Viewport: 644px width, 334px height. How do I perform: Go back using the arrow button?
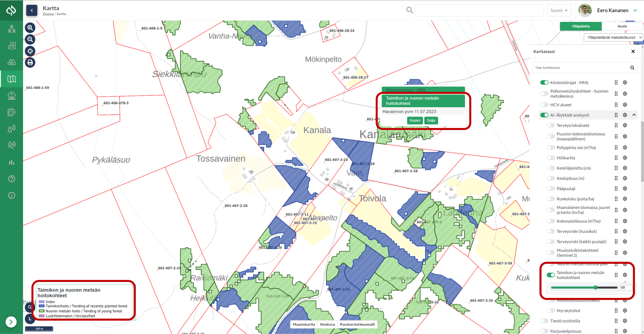click(x=32, y=10)
